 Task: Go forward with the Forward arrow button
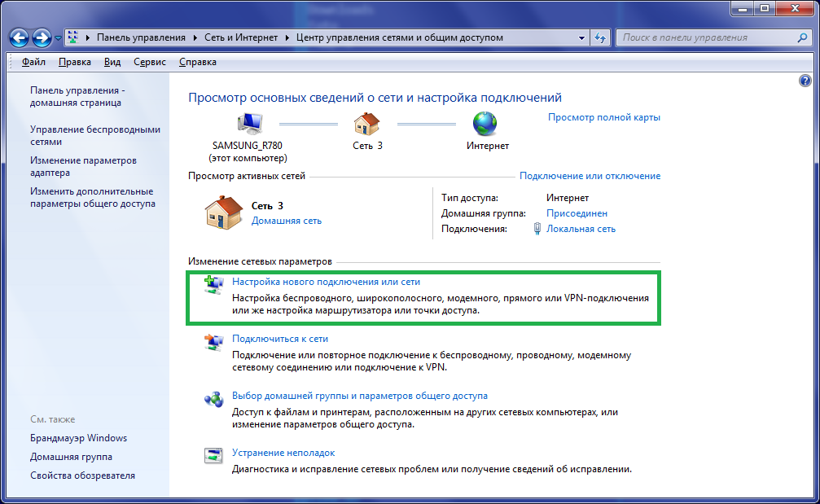click(42, 37)
